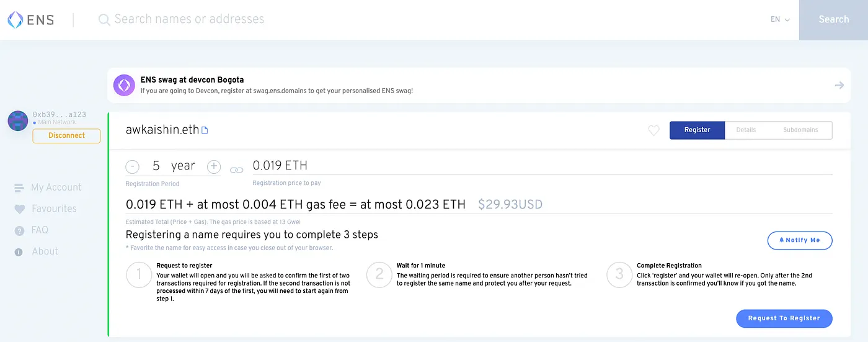868x342 pixels.
Task: Decrease registration period with minus button
Action: (133, 166)
